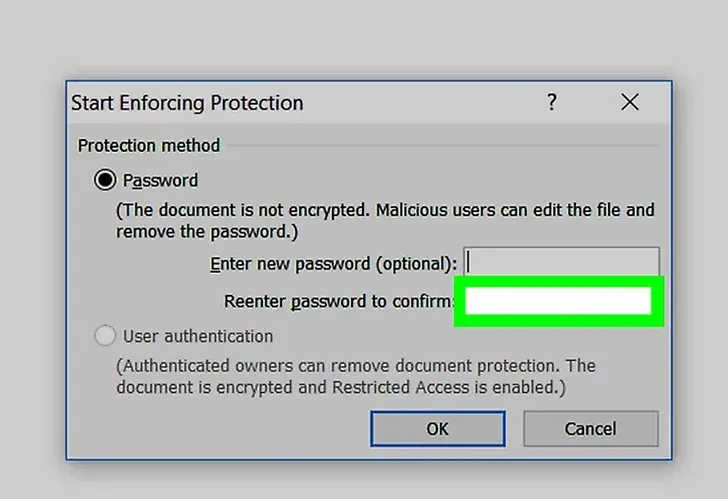
Task: Click the Reenter password to confirm field
Action: [558, 301]
